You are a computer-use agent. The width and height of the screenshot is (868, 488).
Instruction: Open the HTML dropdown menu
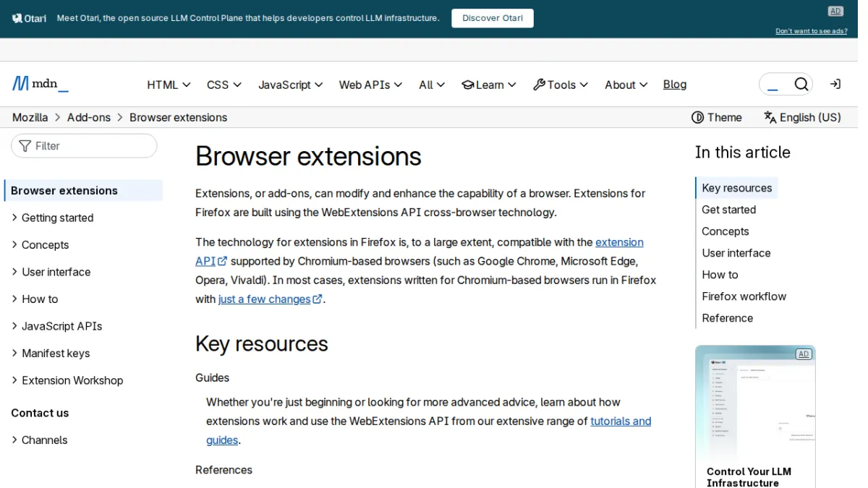[169, 85]
